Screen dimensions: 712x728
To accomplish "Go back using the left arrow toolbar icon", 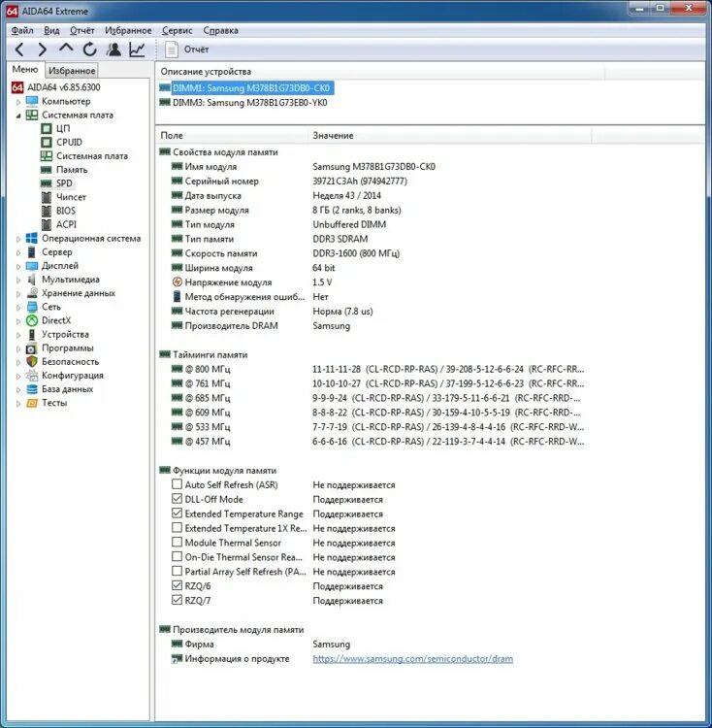I will click(x=19, y=50).
